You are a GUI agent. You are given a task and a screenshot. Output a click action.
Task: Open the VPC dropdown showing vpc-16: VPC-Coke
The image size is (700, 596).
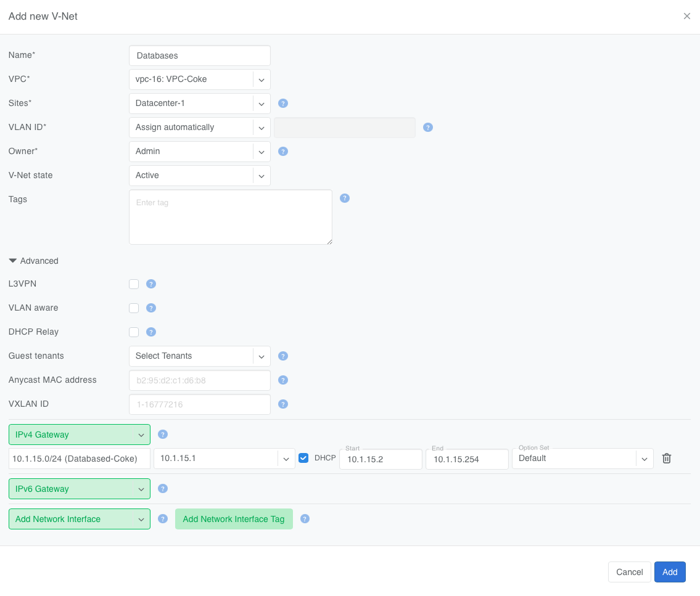pyautogui.click(x=199, y=80)
